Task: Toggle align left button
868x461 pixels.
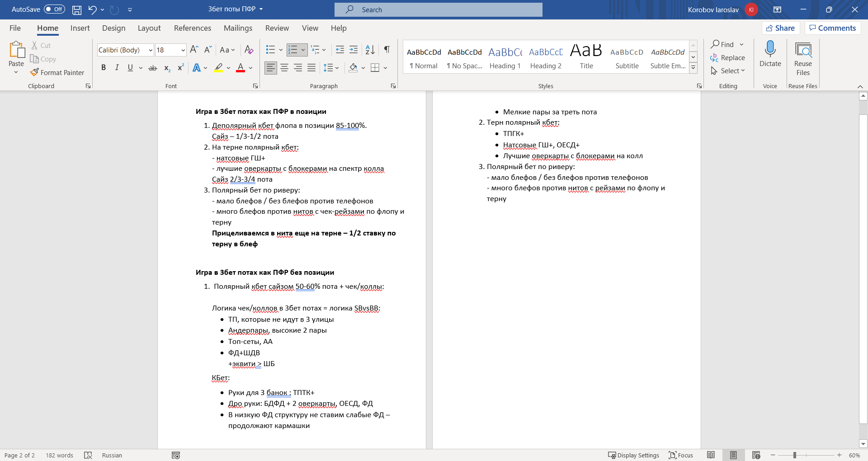Action: (x=271, y=68)
